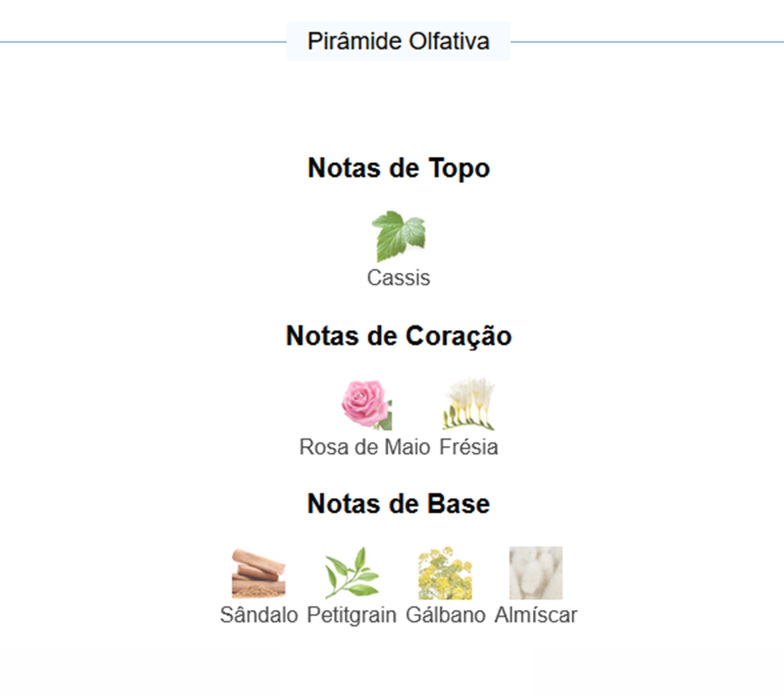The height and width of the screenshot is (697, 784).
Task: Select the Petitgrain text label
Action: click(352, 615)
